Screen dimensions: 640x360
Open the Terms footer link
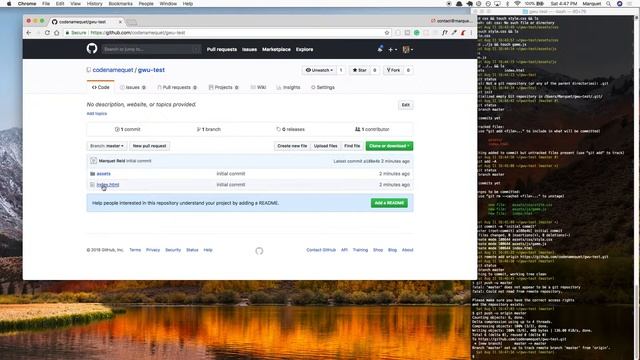click(x=135, y=250)
